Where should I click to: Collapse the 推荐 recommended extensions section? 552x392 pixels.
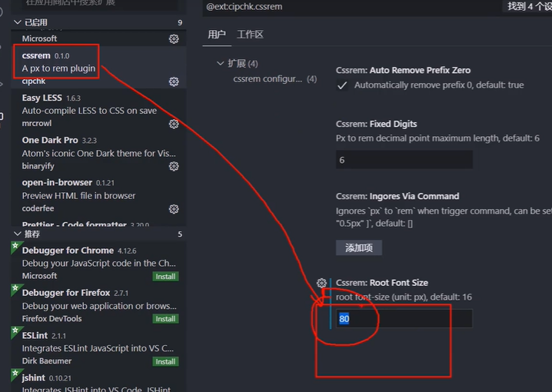[17, 234]
